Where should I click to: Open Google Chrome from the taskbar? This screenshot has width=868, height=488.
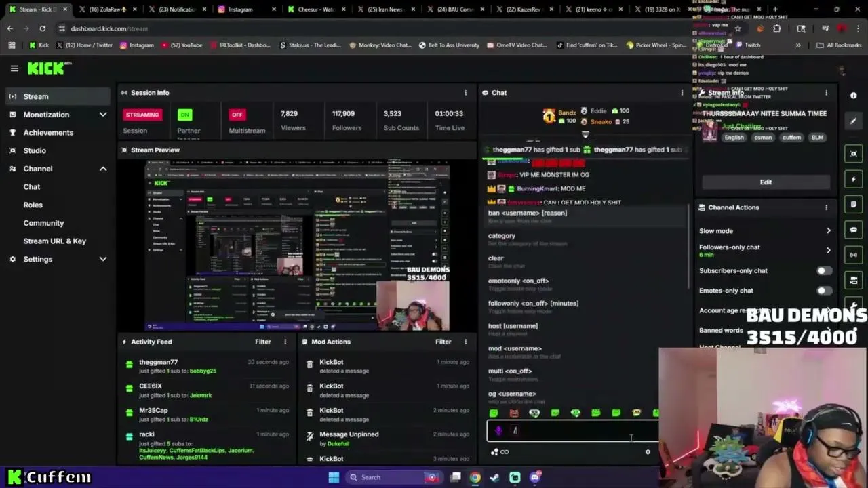[x=475, y=477]
